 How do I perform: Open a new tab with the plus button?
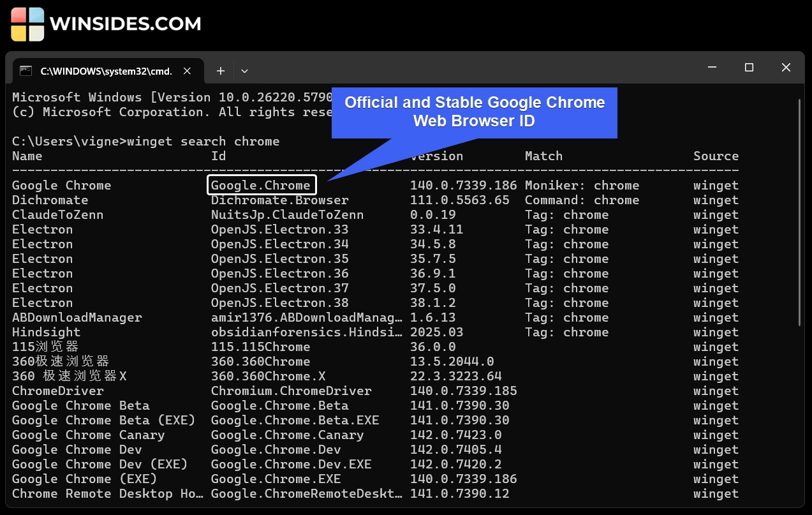tap(220, 71)
